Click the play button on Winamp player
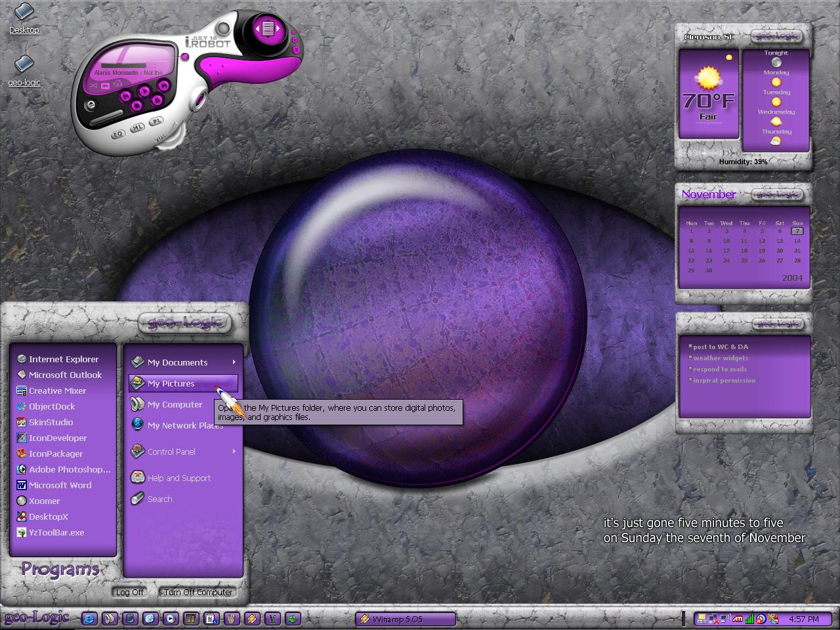Screen dimensions: 840x630 coord(144,91)
